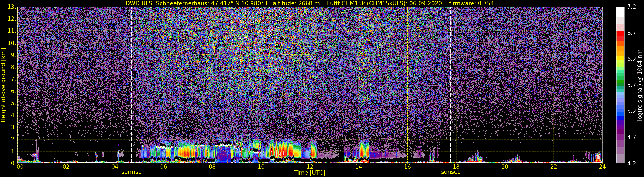Click the white swatch at the colorbar top
Viewport: 644px width, 177px height.
(620, 12)
